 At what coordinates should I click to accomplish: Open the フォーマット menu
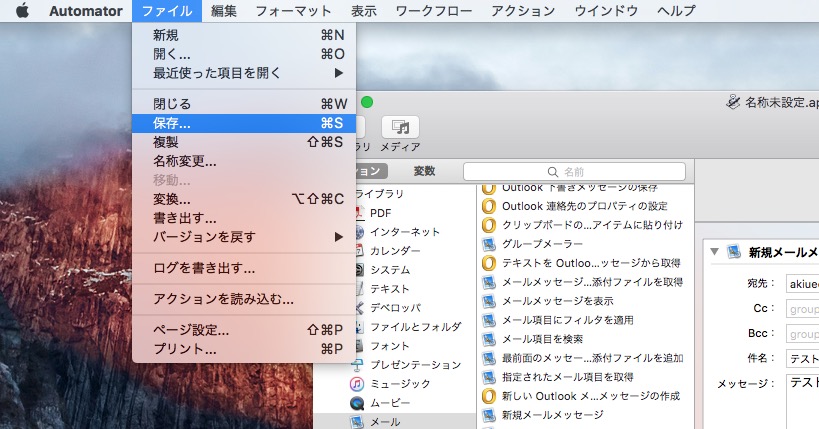tap(293, 11)
